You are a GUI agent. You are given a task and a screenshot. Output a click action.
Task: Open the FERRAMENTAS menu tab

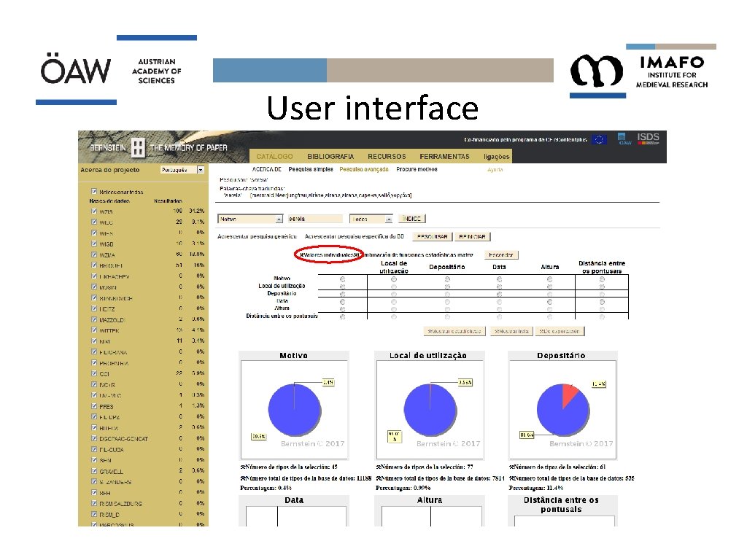coord(444,157)
